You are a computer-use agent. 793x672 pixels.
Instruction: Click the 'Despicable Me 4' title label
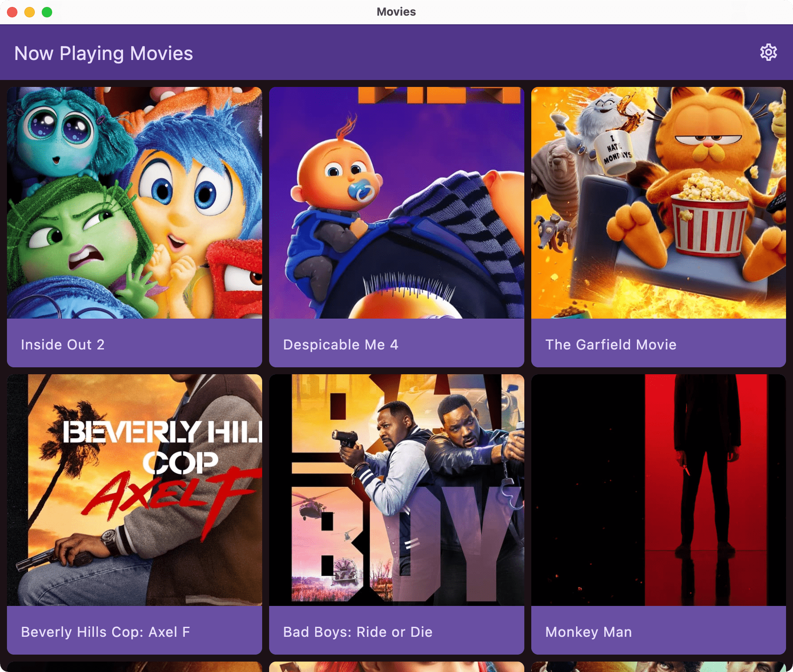340,345
